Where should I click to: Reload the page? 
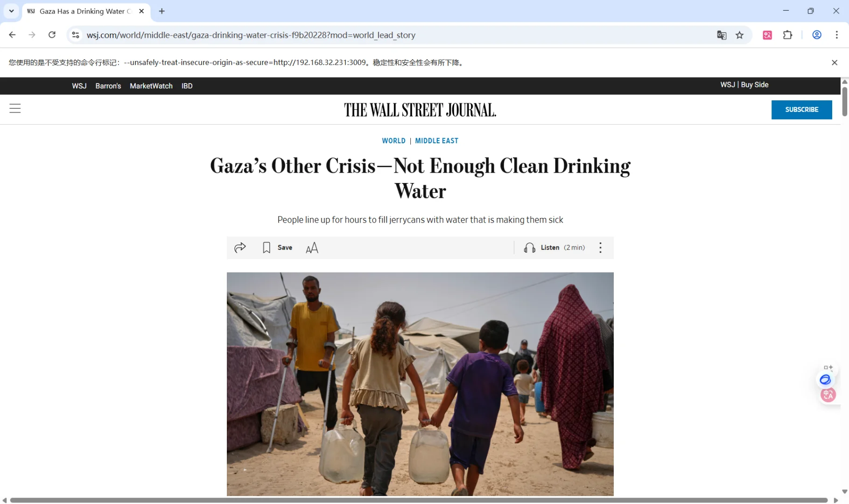tap(52, 35)
